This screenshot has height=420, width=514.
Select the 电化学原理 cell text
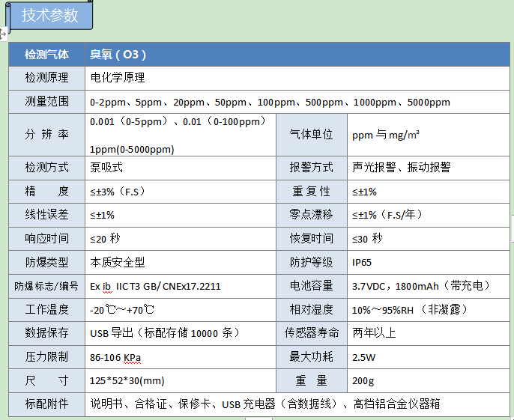118,77
